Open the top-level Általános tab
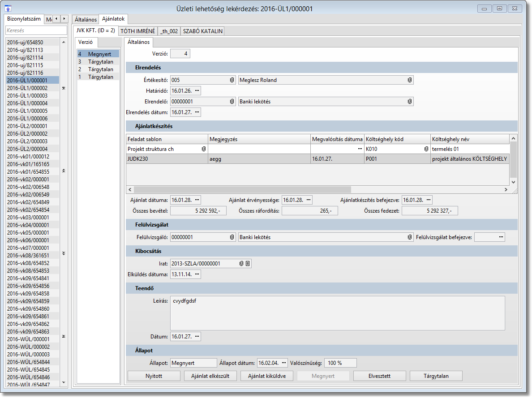 coord(85,20)
